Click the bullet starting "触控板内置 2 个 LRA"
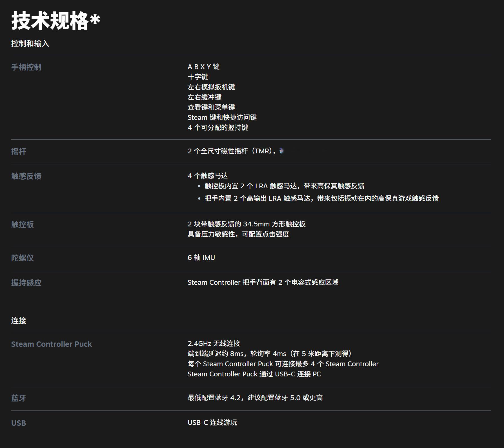 tap(285, 186)
